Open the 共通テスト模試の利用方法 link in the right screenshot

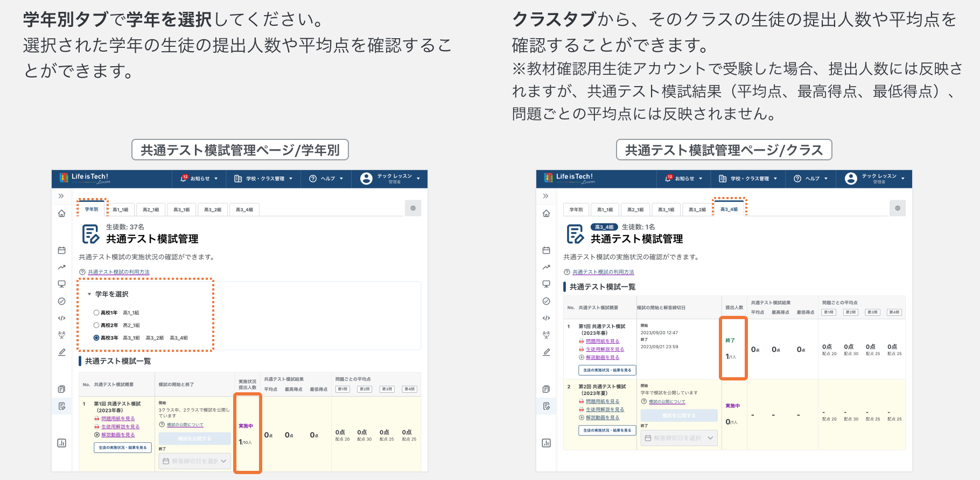603,272
